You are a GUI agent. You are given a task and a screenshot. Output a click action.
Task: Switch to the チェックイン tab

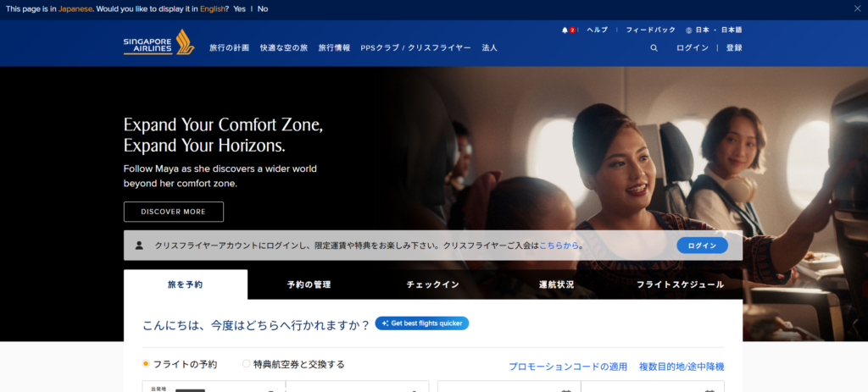433,284
